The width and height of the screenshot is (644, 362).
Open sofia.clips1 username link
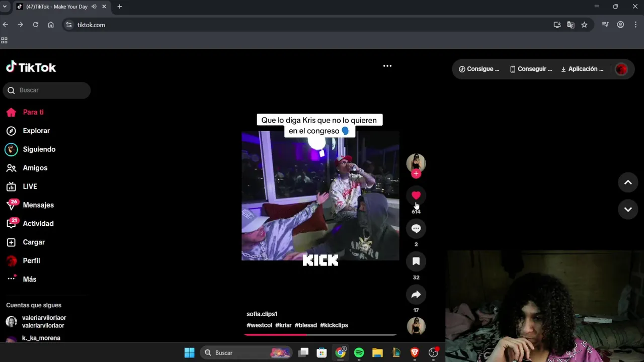click(262, 314)
